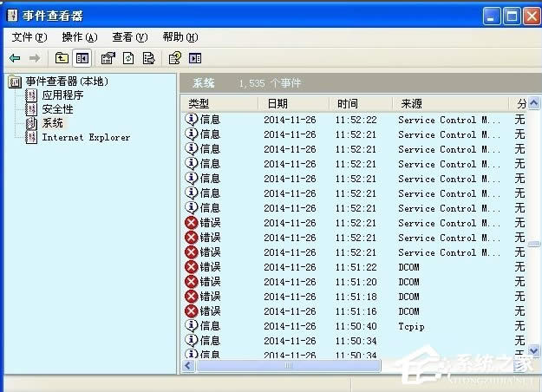Toggle the show/hide console tree icon
The height and width of the screenshot is (392, 542).
pyautogui.click(x=82, y=58)
